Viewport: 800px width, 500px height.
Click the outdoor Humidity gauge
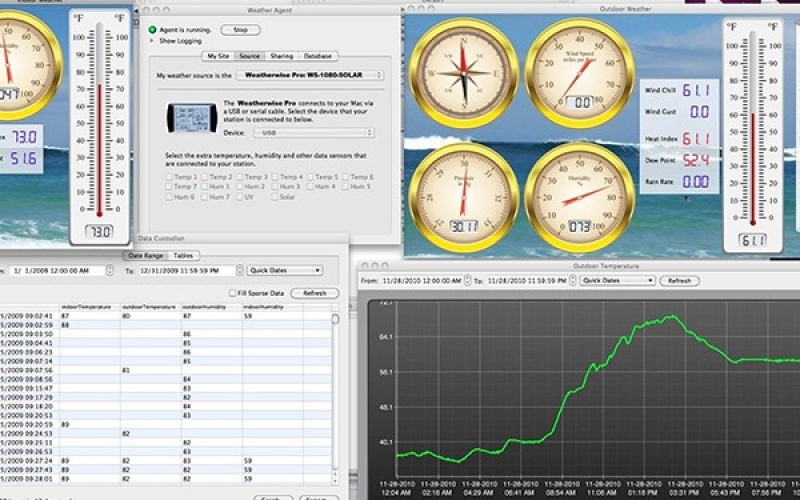click(x=570, y=190)
